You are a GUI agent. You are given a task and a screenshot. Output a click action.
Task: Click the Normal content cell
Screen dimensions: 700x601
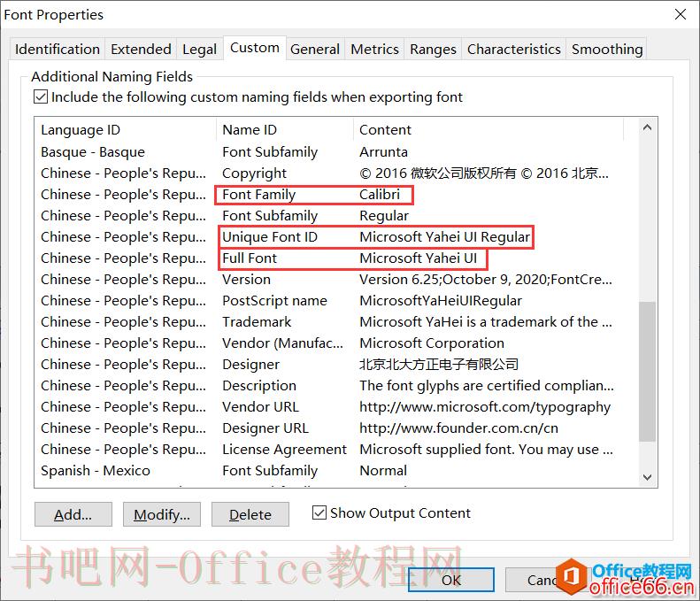[x=383, y=470]
